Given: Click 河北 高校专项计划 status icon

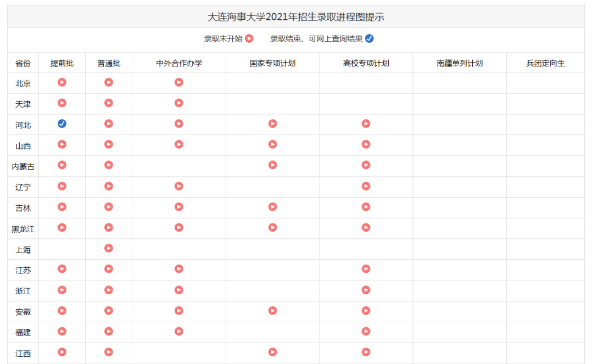Looking at the screenshot, I should point(366,124).
